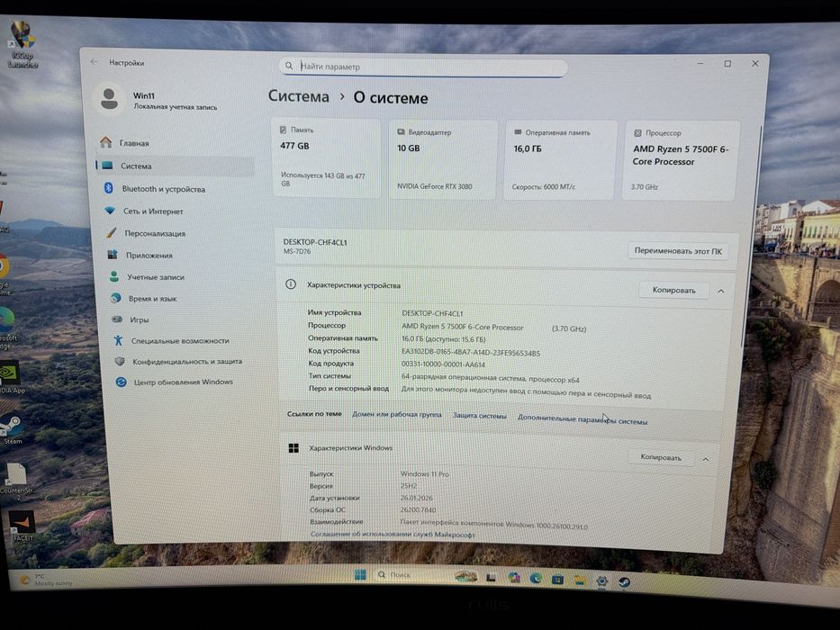The width and height of the screenshot is (840, 630).
Task: Open Сеть и Интернет settings
Action: 178,211
